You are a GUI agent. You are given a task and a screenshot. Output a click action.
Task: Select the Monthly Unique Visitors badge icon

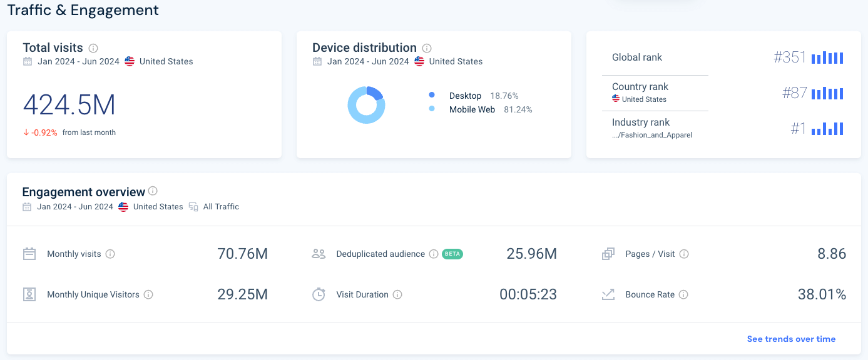pyautogui.click(x=29, y=294)
